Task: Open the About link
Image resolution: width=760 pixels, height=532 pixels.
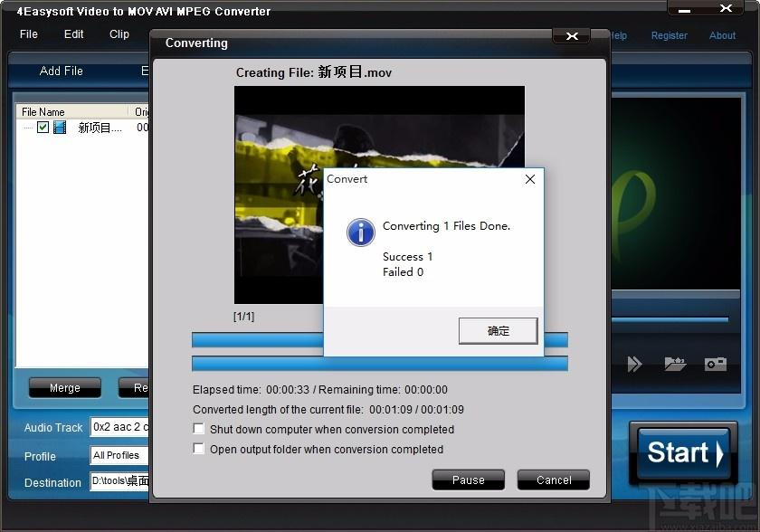Action: [x=722, y=35]
